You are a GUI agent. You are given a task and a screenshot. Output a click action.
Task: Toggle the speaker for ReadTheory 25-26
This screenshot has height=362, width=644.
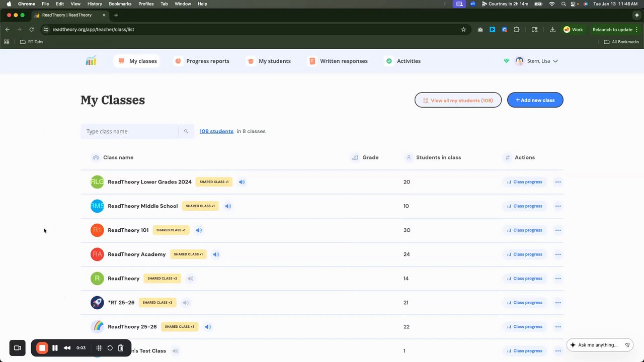pyautogui.click(x=208, y=327)
